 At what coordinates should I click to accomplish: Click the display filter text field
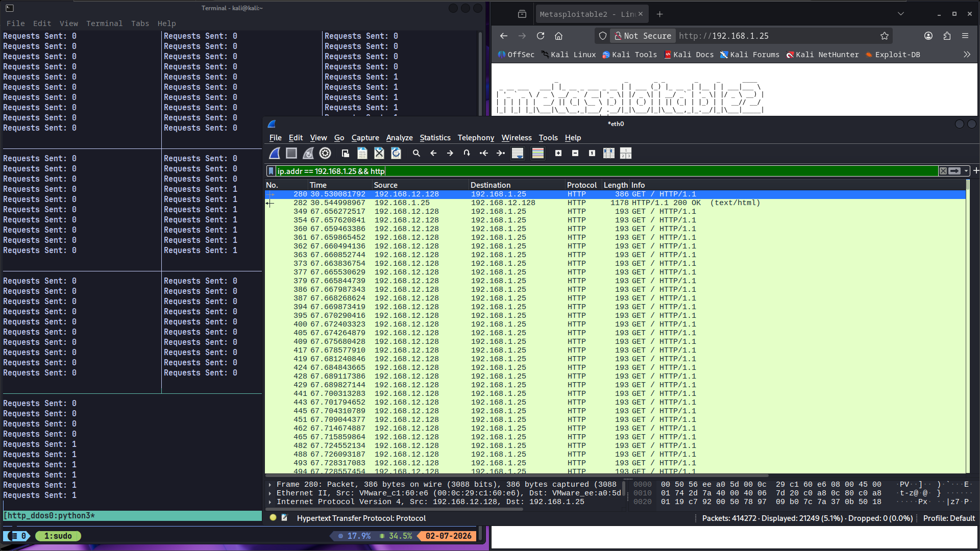point(606,171)
